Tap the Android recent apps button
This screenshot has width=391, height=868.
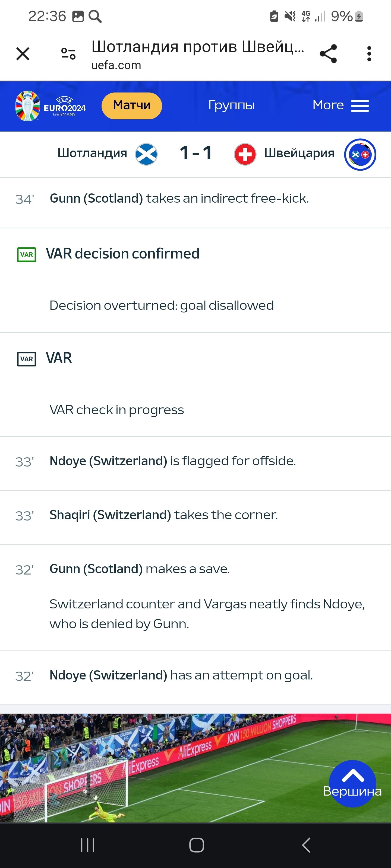point(88,845)
